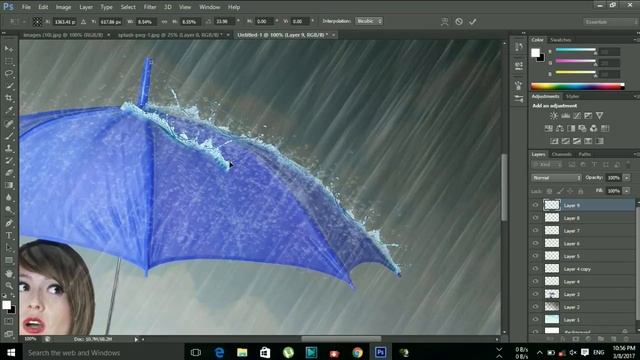This screenshot has height=360, width=640.
Task: Open the Image menu
Action: click(x=63, y=7)
